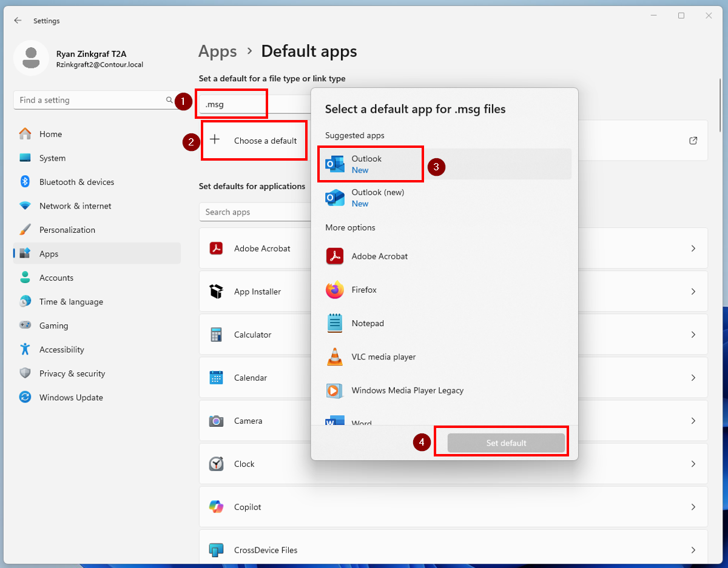Image resolution: width=728 pixels, height=568 pixels.
Task: Open the CrossDevice Files row icon
Action: click(217, 550)
